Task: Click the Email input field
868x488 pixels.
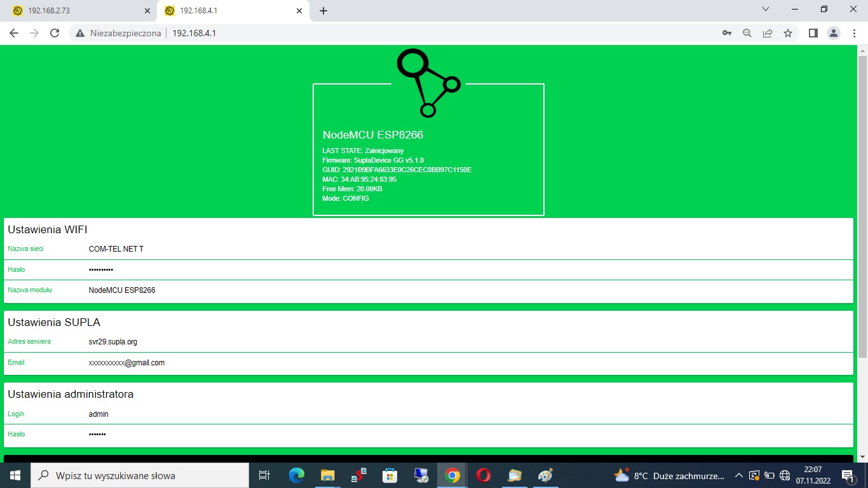Action: click(x=469, y=363)
